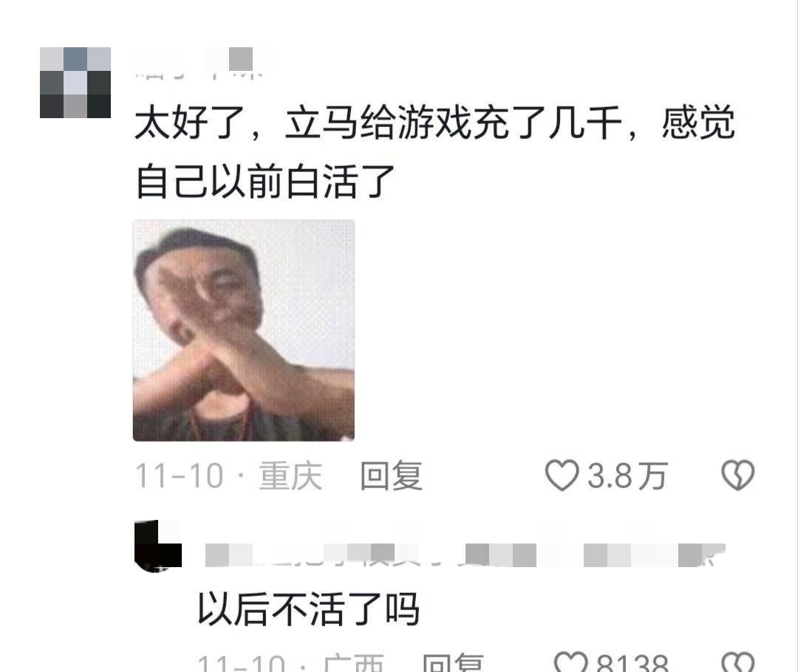Select the second line "自己以前白活了"
Image resolution: width=798 pixels, height=672 pixels.
click(x=265, y=181)
